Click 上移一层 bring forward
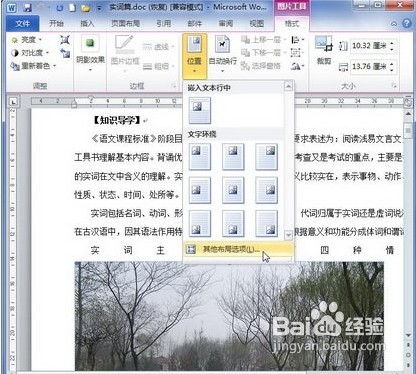Screen dimensions: 416x374 [263, 40]
